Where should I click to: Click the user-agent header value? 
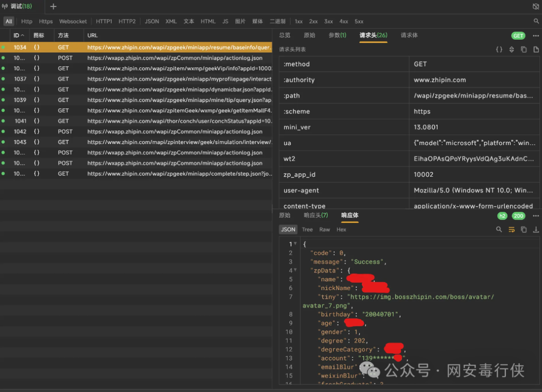click(473, 190)
